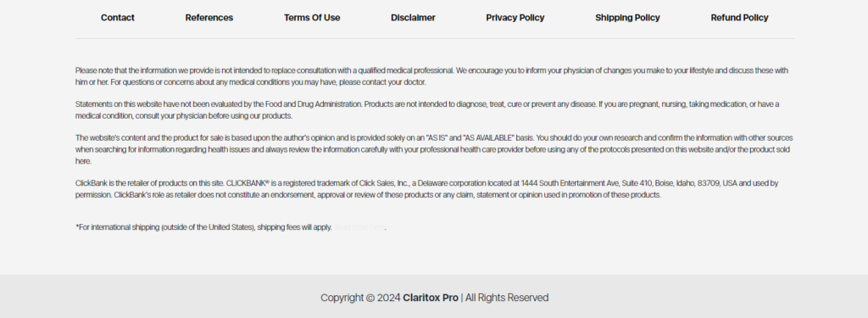This screenshot has height=318, width=868.
Task: Click the faint 'Read more here' link
Action: click(x=359, y=227)
